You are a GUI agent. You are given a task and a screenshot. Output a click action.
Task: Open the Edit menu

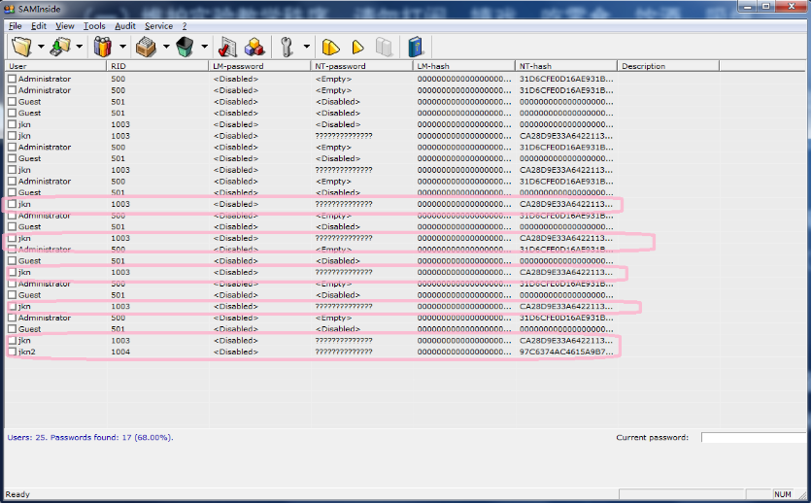click(39, 26)
